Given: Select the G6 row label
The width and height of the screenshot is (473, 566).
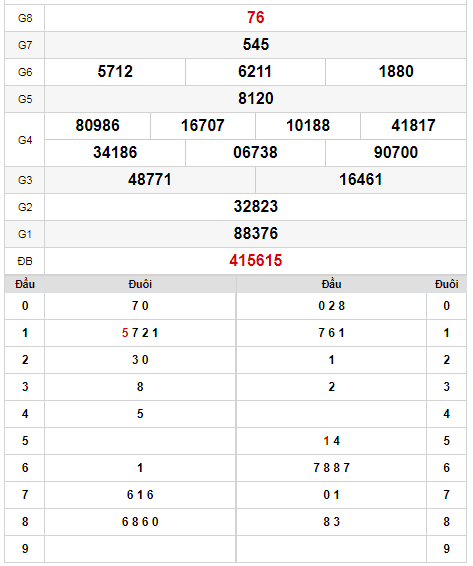Looking at the screenshot, I should point(25,72).
